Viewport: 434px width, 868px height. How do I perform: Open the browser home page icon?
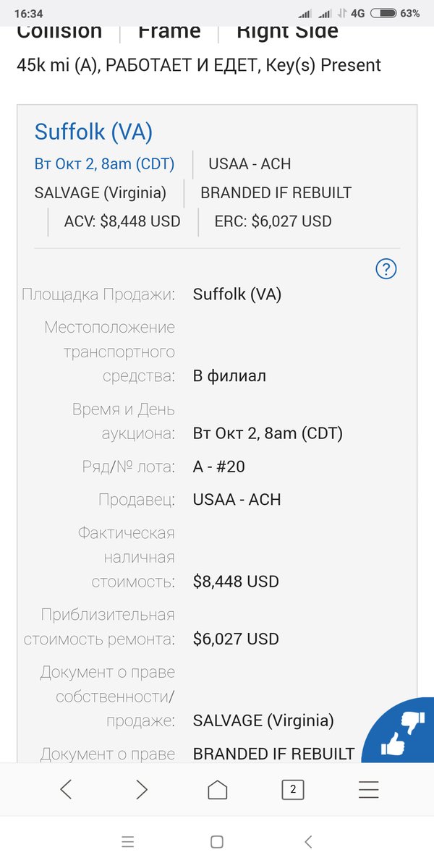[x=217, y=789]
